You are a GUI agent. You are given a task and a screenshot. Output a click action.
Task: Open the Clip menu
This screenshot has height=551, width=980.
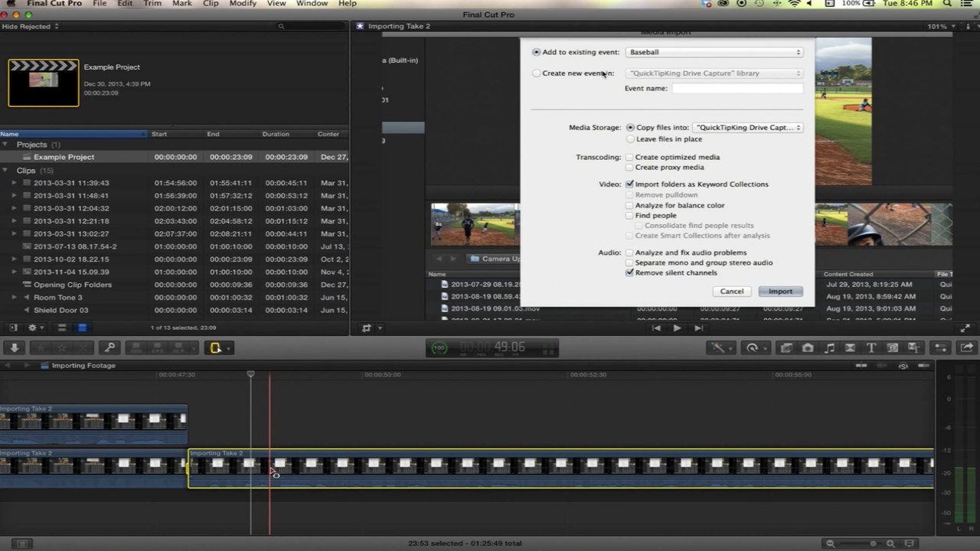211,4
